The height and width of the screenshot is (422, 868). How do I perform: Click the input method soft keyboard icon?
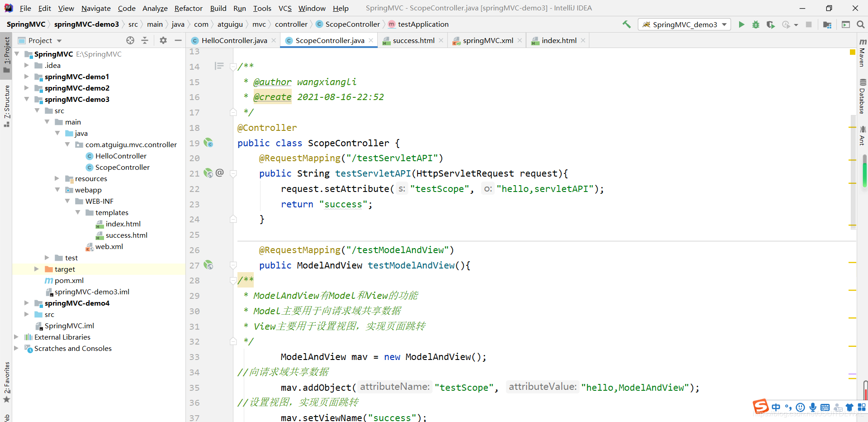click(825, 407)
